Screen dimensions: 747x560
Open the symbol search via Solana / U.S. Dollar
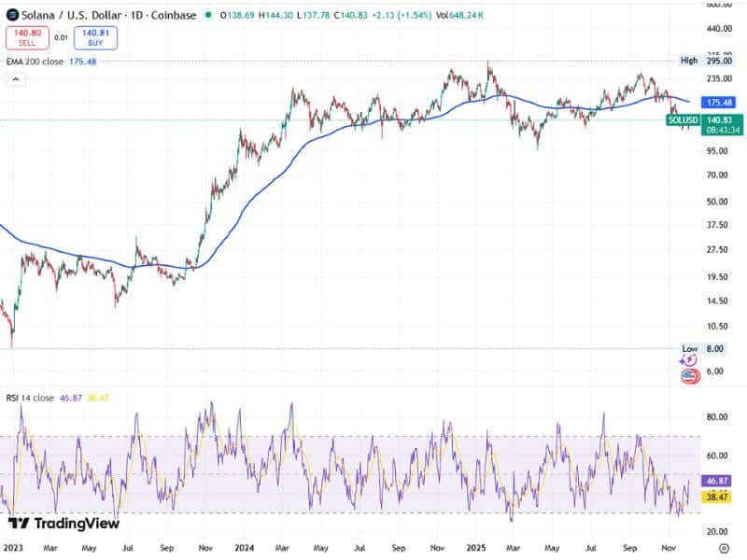pyautogui.click(x=72, y=15)
